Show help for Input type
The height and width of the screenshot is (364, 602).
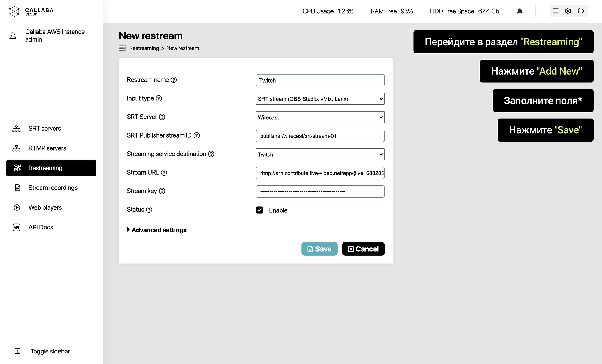[x=159, y=98]
